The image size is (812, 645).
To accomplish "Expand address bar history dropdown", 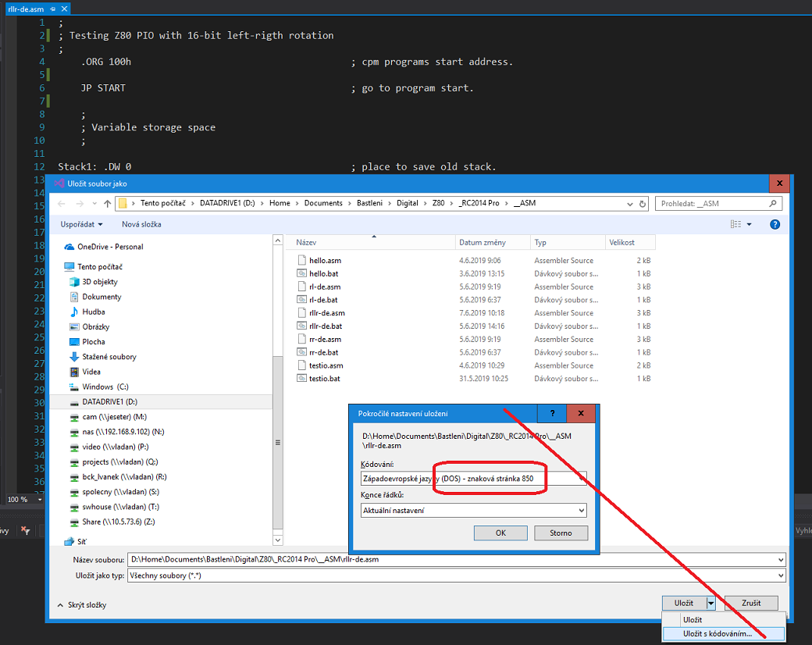I will tap(630, 204).
